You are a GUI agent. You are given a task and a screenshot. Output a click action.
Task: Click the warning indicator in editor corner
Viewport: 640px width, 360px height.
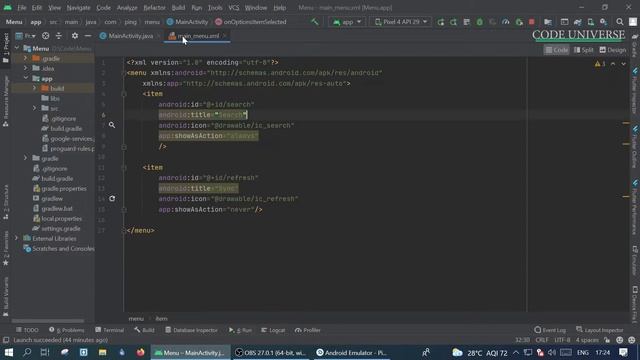(x=600, y=64)
